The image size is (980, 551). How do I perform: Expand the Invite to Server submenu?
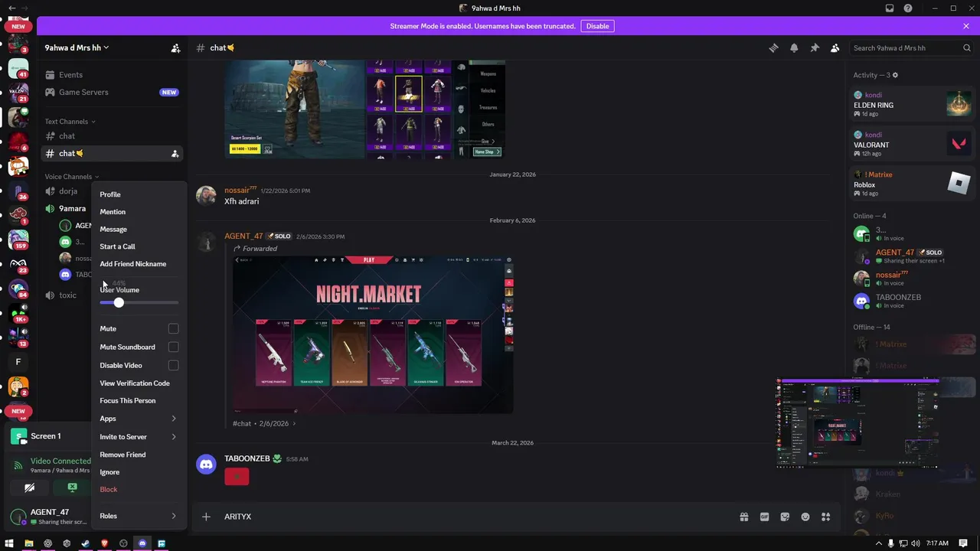tap(139, 437)
